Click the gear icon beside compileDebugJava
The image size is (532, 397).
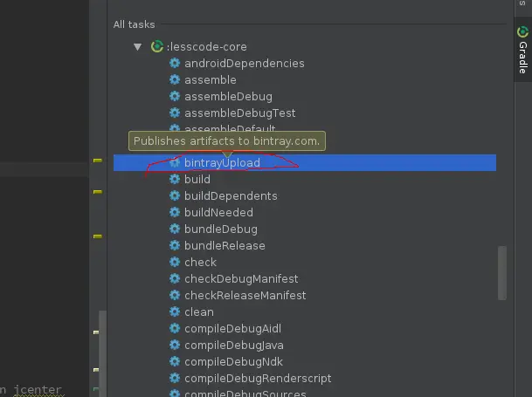coord(175,345)
